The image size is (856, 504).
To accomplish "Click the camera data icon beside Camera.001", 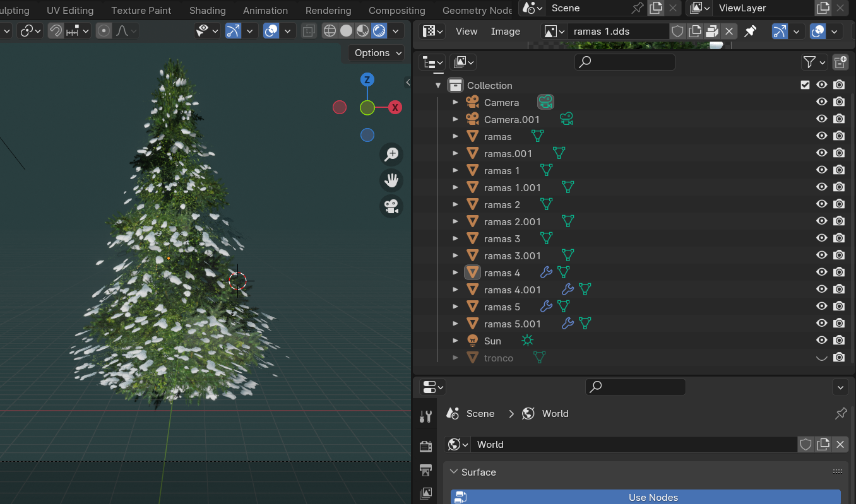I will [566, 119].
